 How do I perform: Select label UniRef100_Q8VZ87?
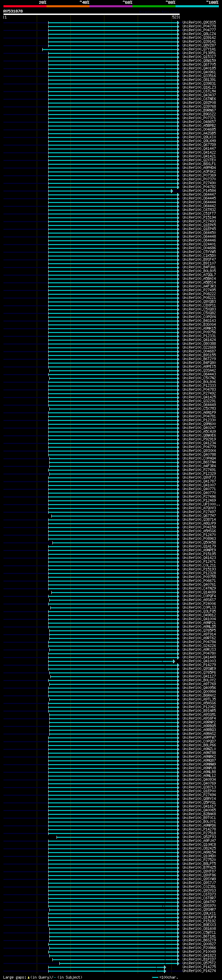[x=199, y=45]
